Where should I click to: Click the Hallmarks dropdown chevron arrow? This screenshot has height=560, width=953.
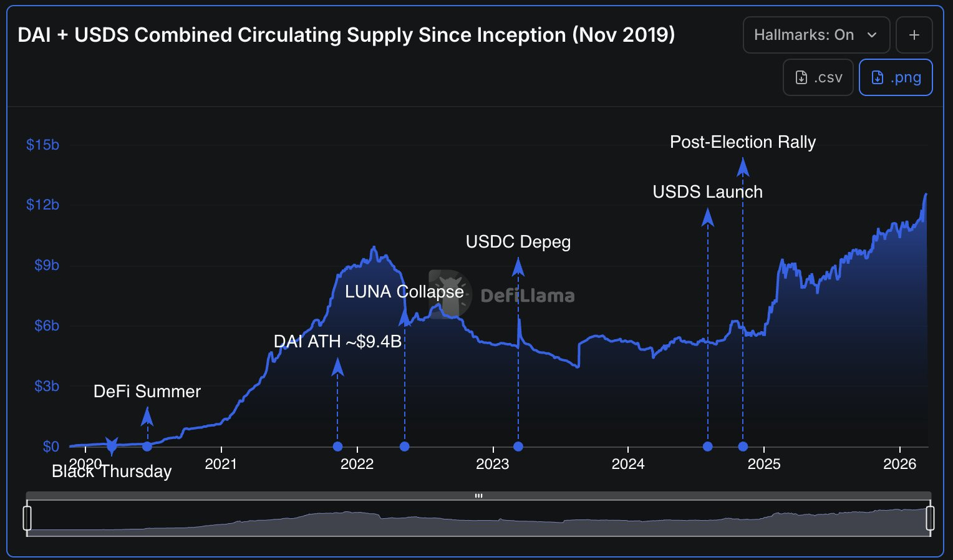[x=872, y=35]
